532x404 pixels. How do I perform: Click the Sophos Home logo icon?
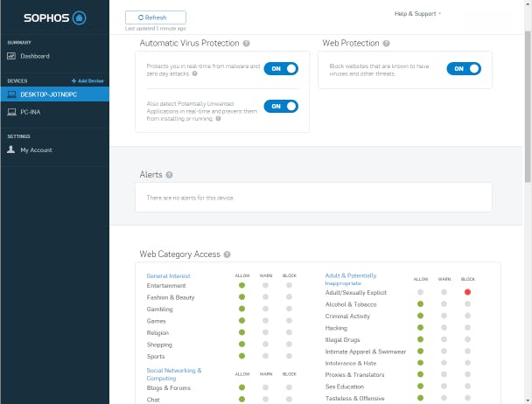point(79,17)
